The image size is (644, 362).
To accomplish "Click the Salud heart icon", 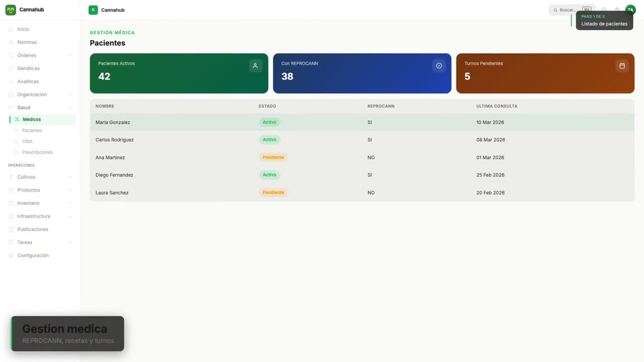I will pyautogui.click(x=11, y=108).
